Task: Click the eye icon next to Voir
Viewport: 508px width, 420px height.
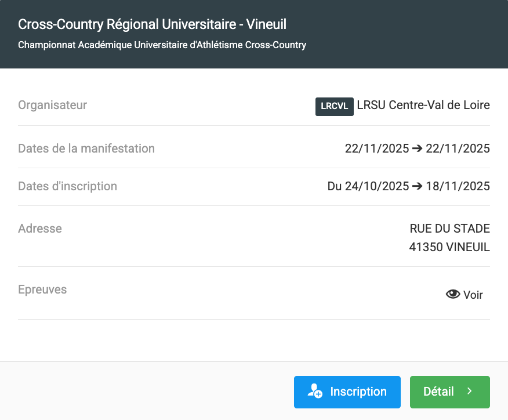Action: click(x=452, y=295)
